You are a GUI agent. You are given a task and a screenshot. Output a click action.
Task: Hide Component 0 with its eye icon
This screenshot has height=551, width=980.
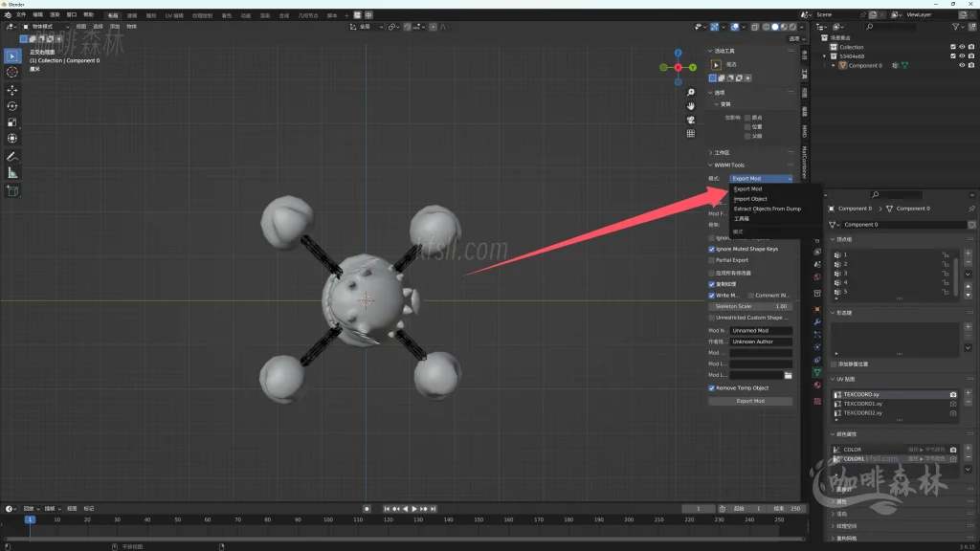click(x=962, y=65)
